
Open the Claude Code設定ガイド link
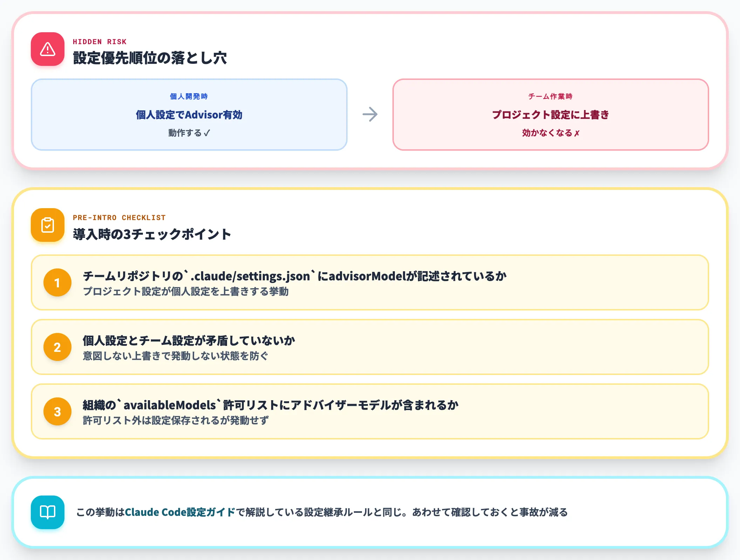point(180,512)
